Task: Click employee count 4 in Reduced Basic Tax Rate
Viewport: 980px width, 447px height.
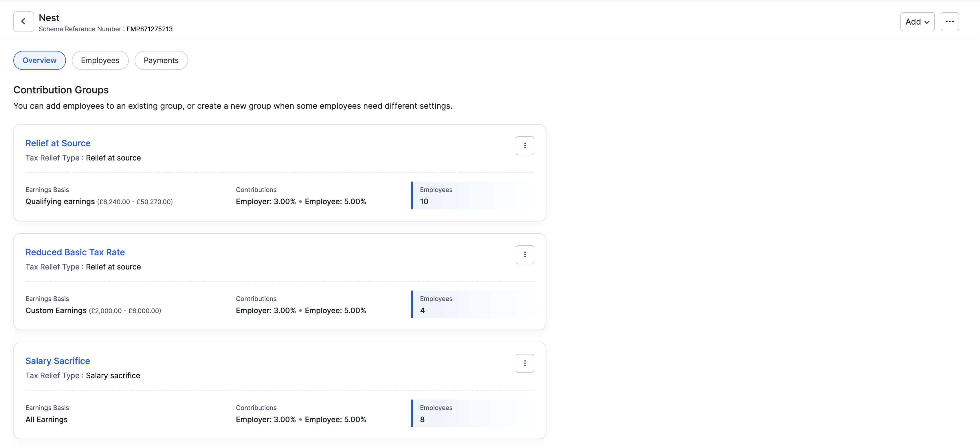Action: 422,311
